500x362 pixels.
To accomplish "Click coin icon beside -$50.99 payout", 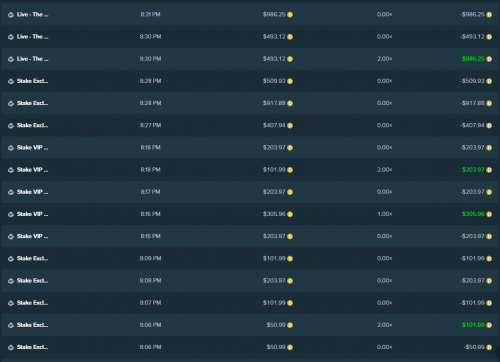I will pyautogui.click(x=489, y=347).
